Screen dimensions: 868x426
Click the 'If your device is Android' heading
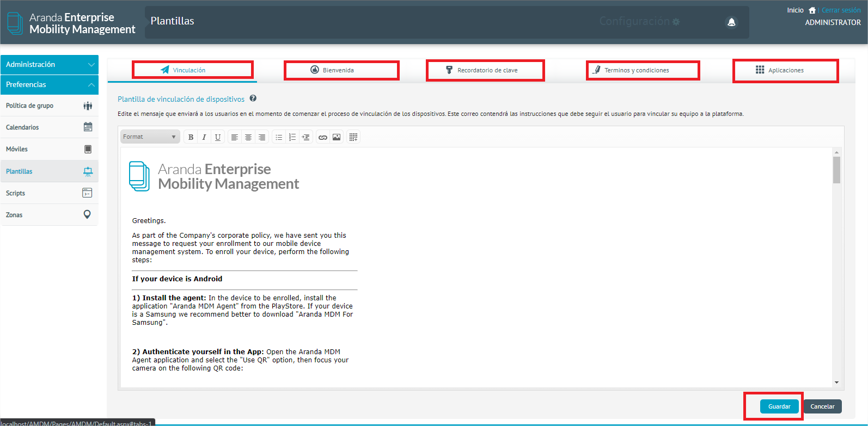point(177,279)
